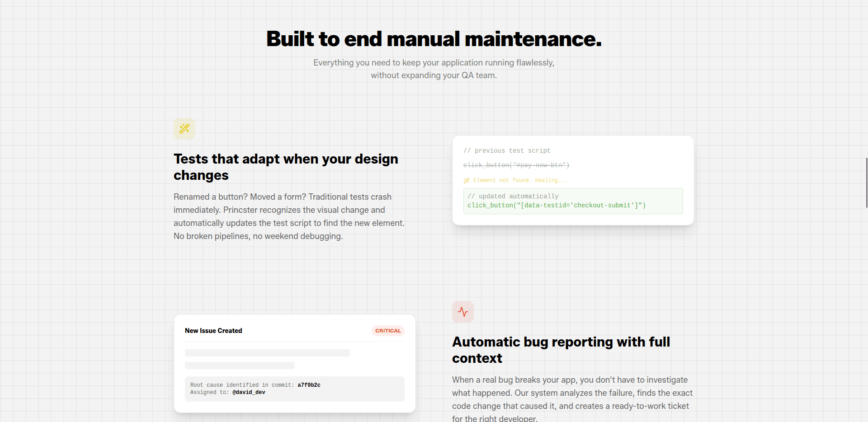Open the commit hash a7f9b2c link
The image size is (868, 422).
click(309, 385)
